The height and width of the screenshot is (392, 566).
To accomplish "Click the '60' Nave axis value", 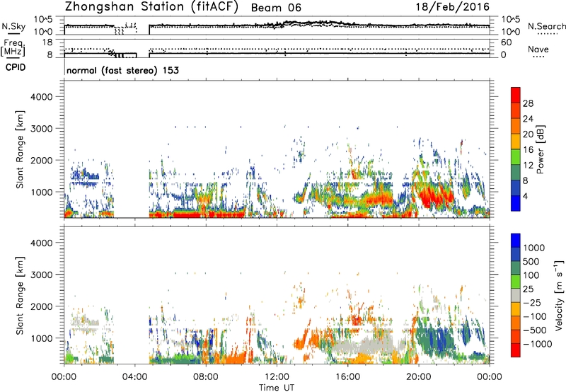I will click(506, 42).
